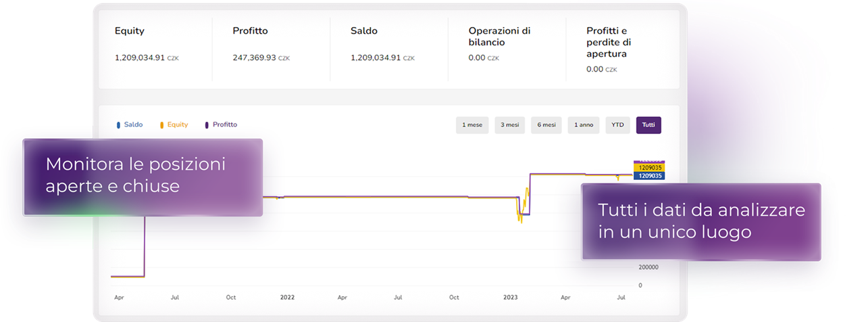The image size is (868, 322).
Task: Select the 3 mesi time range
Action: (x=510, y=125)
